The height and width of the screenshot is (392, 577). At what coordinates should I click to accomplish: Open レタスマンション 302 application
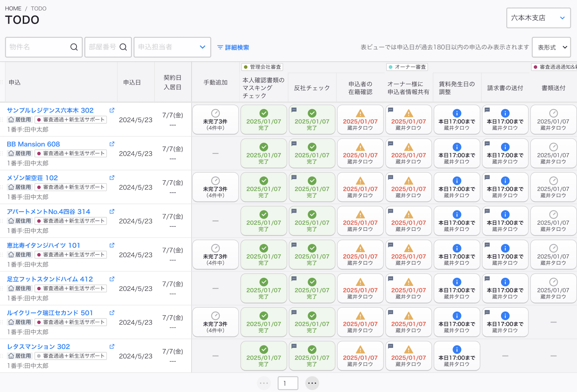coord(39,346)
